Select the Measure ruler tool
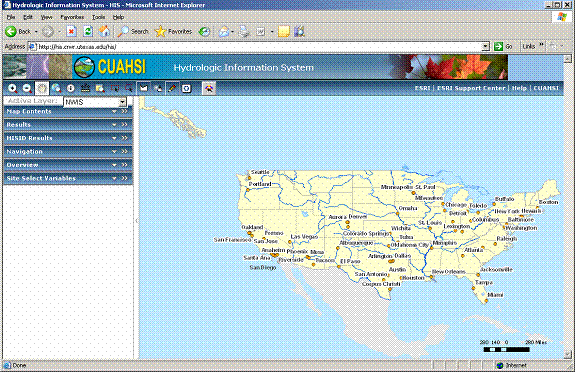 tap(85, 88)
